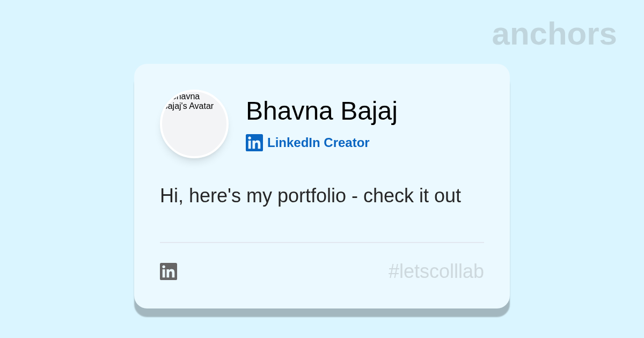Click the blue LinkedIn icon beside LinkedIn Creator
644x338 pixels.
pos(254,143)
